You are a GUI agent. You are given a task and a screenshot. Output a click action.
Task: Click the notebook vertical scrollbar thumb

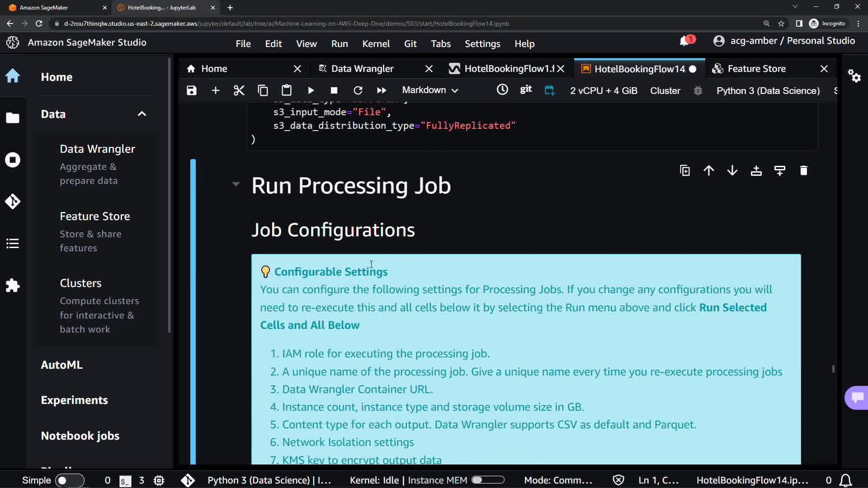833,369
